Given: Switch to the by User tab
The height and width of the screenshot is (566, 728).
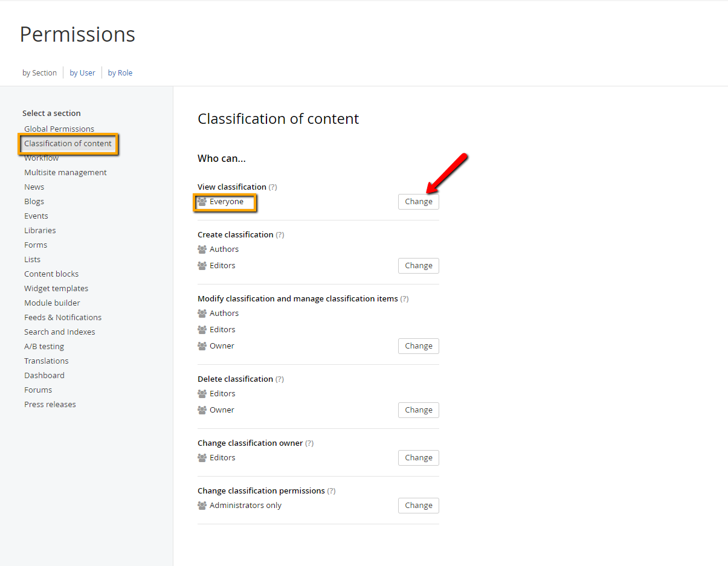Looking at the screenshot, I should [82, 73].
